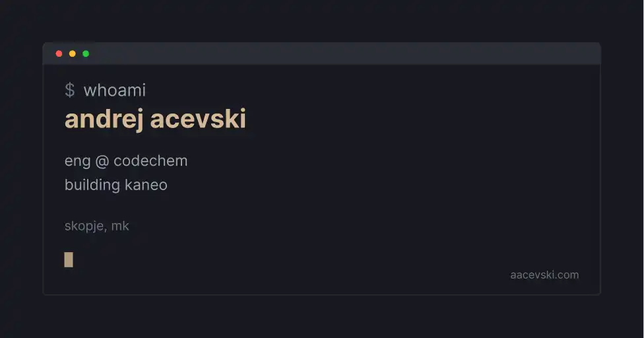Viewport: 644px width, 338px height.
Task: Open the aacevski.com link
Action: 544,275
